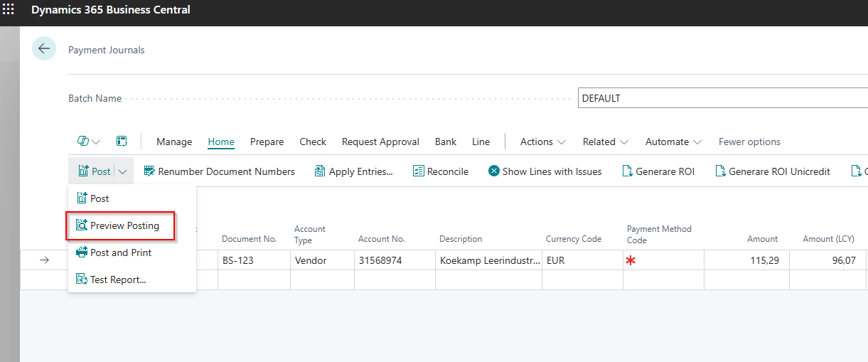Viewport: 868px width, 362px height.
Task: Open the Check tab
Action: 313,142
